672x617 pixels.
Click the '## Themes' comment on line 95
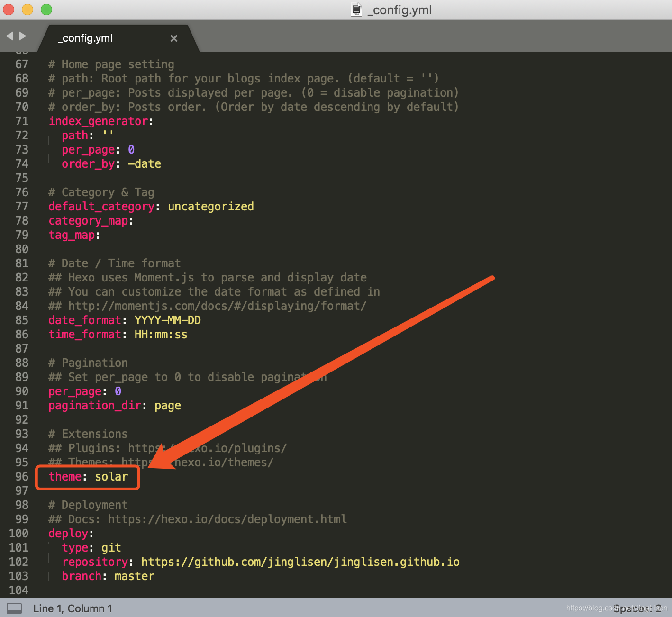(x=161, y=463)
